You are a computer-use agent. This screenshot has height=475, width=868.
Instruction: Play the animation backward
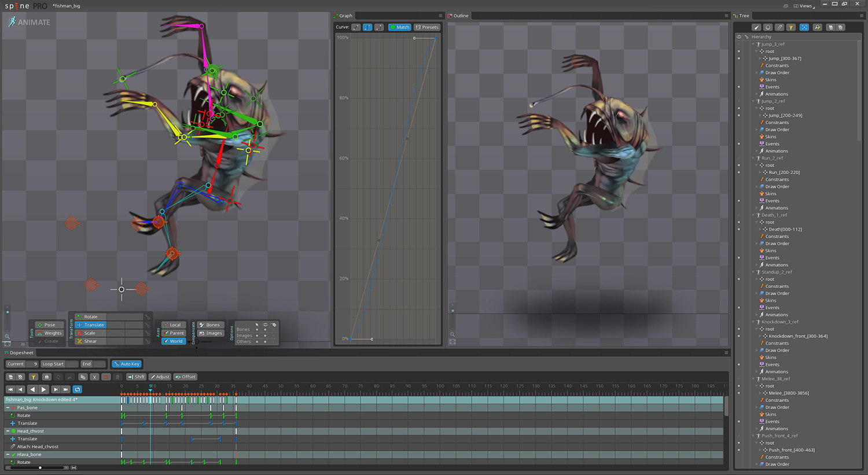(x=32, y=389)
